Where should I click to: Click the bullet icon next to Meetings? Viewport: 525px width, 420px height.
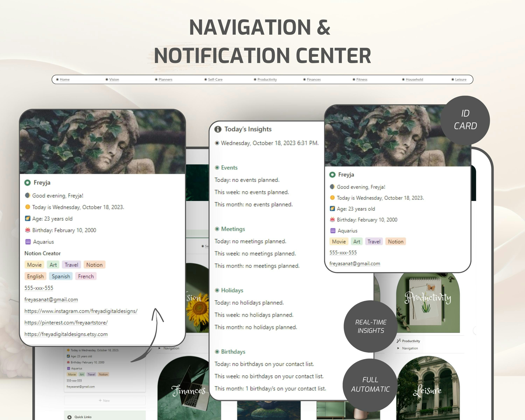pos(217,229)
